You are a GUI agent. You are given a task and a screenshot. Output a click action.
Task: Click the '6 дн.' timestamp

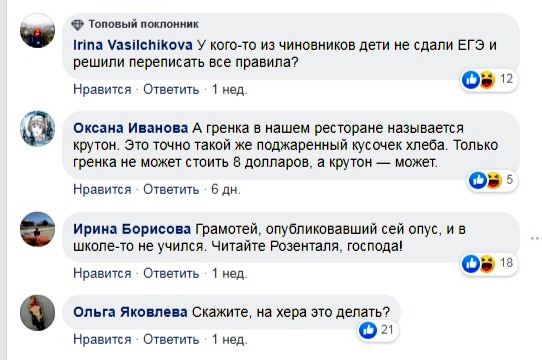click(x=226, y=190)
